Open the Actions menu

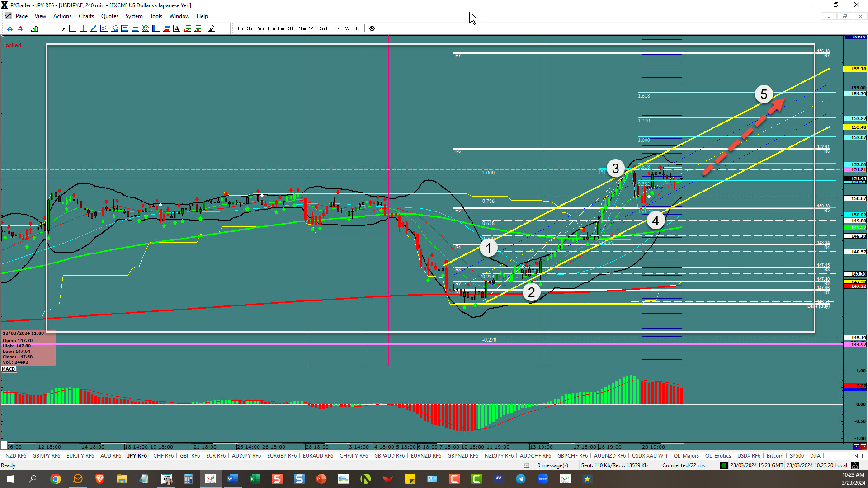coord(62,16)
